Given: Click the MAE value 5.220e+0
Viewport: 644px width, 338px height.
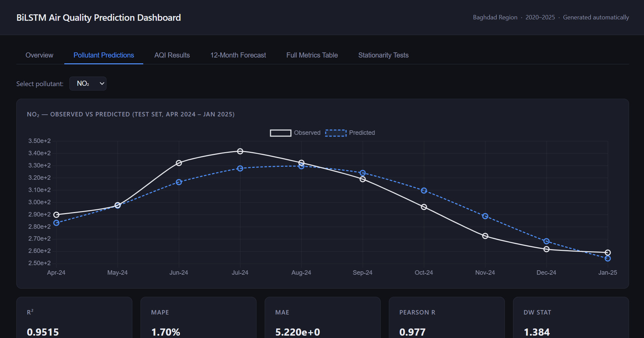Looking at the screenshot, I should pos(298,332).
